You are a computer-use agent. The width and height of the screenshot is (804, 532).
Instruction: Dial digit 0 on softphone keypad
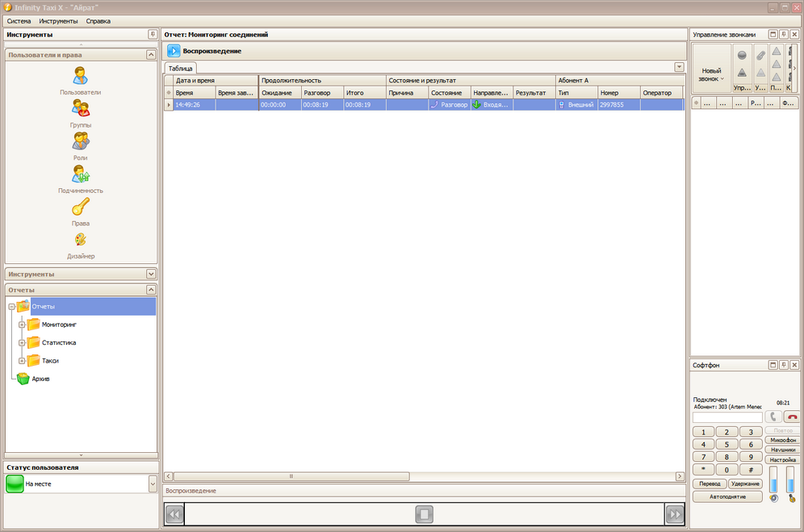point(727,469)
